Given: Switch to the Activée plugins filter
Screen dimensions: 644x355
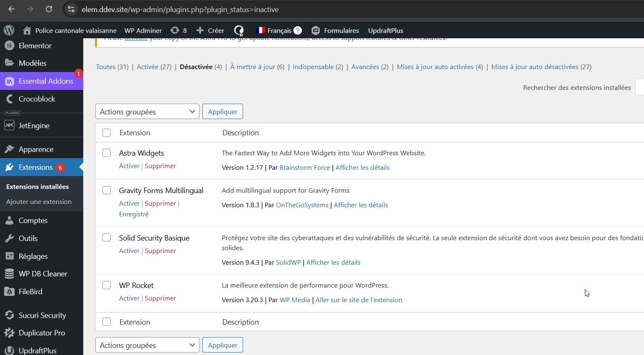Looking at the screenshot, I should point(147,67).
